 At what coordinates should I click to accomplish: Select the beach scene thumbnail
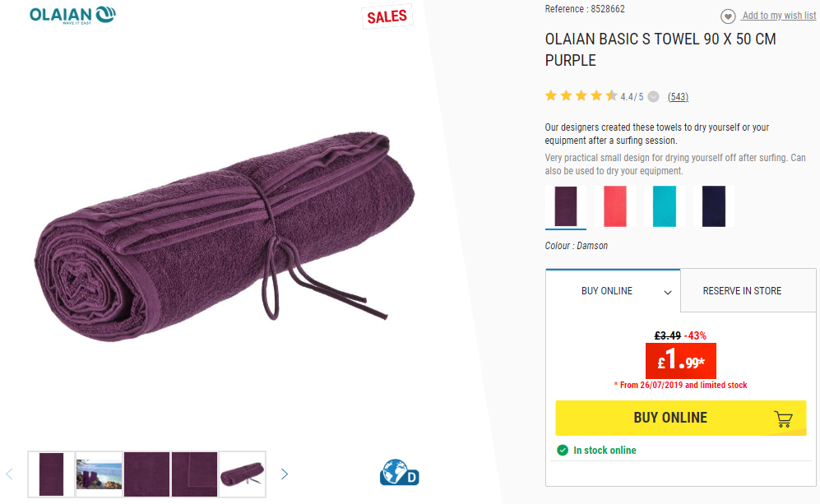click(99, 474)
